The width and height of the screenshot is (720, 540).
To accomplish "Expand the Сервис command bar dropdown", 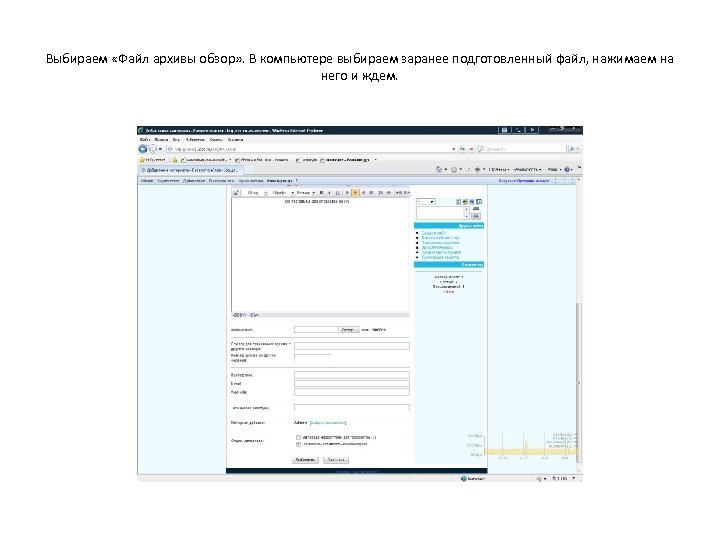I will pyautogui.click(x=555, y=169).
